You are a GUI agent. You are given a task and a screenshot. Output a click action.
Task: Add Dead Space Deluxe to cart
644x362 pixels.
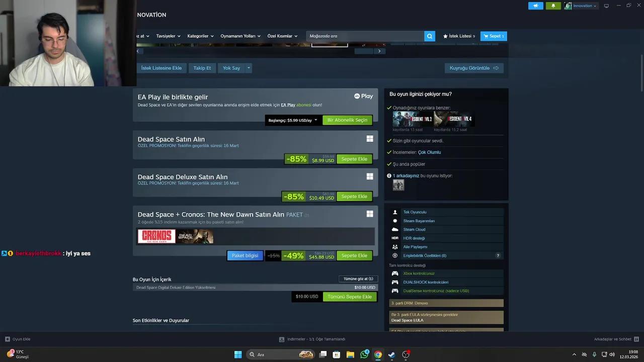coord(354,197)
